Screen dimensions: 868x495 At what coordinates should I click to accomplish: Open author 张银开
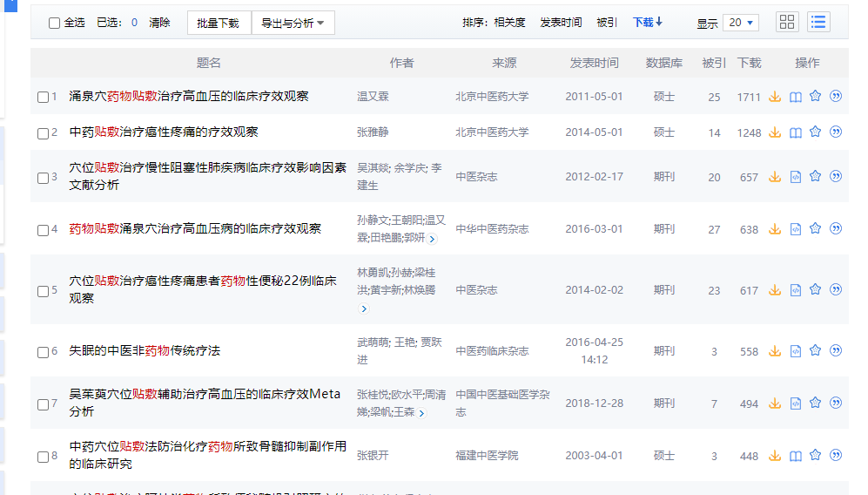pos(373,456)
